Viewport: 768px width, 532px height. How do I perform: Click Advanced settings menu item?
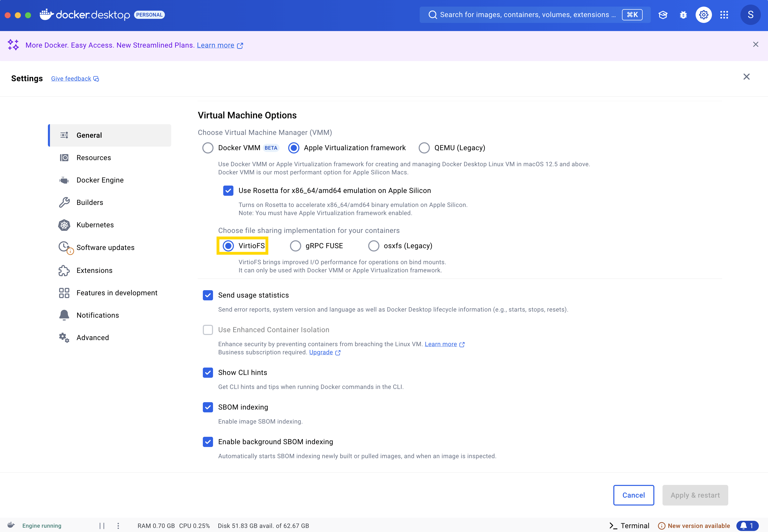pyautogui.click(x=92, y=337)
